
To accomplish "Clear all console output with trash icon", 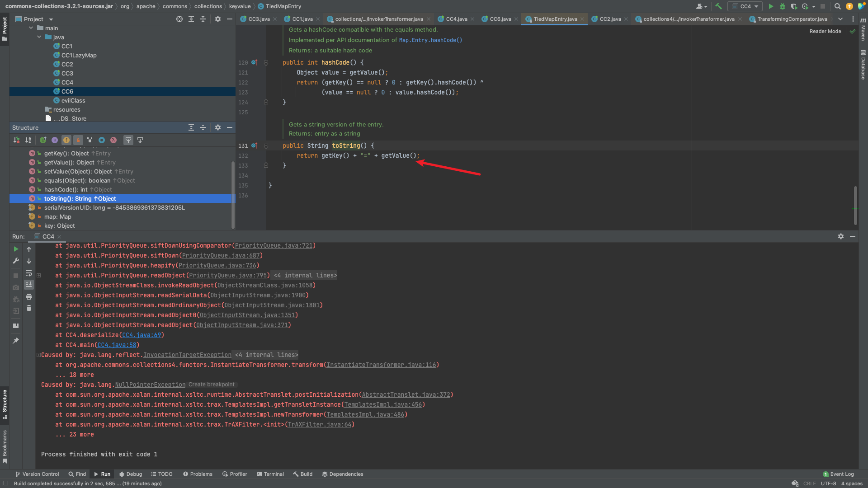I will (29, 308).
